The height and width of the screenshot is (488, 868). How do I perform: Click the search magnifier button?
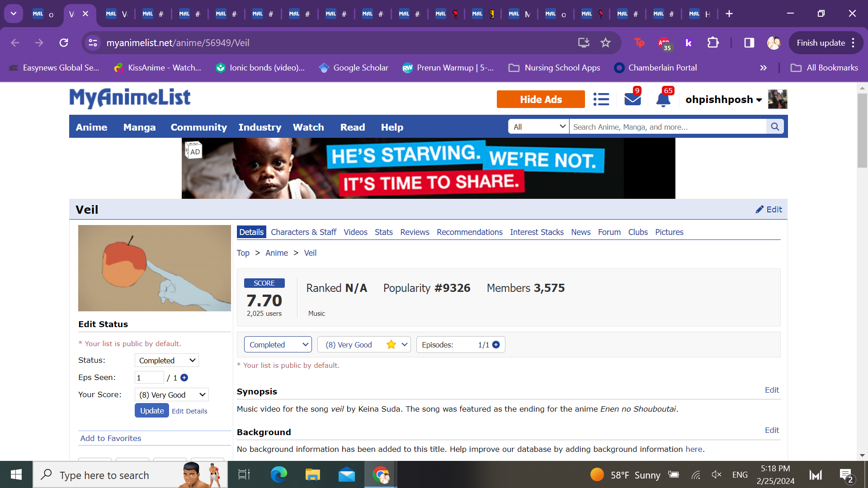[x=775, y=127]
